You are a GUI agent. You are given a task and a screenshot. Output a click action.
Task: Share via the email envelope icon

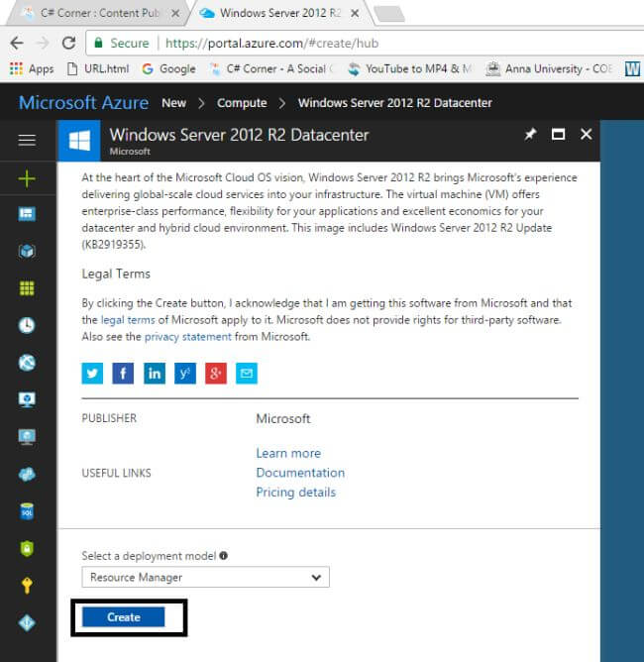pos(247,374)
